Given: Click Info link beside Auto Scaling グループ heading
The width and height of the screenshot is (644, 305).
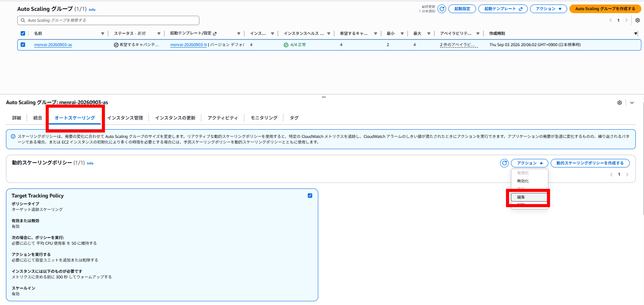Looking at the screenshot, I should click(92, 10).
